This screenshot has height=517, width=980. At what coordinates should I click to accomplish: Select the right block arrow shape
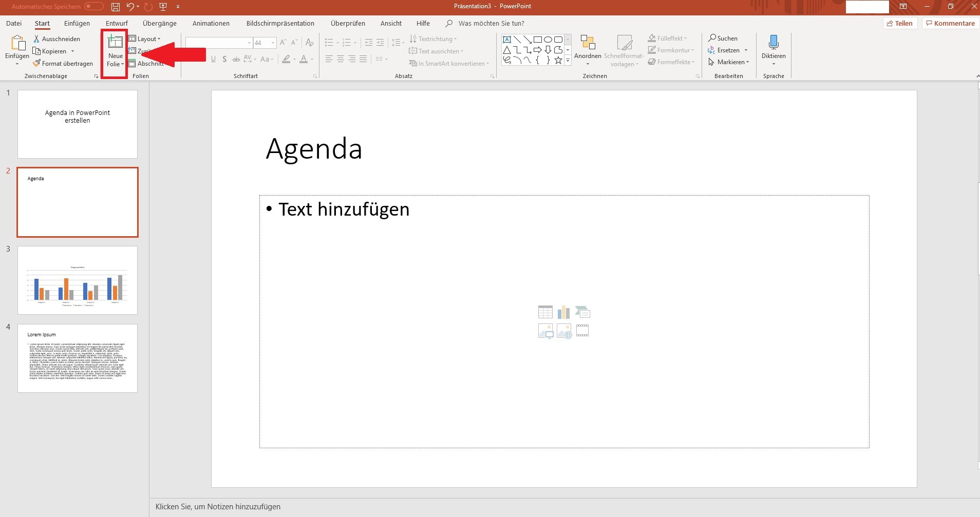click(538, 50)
